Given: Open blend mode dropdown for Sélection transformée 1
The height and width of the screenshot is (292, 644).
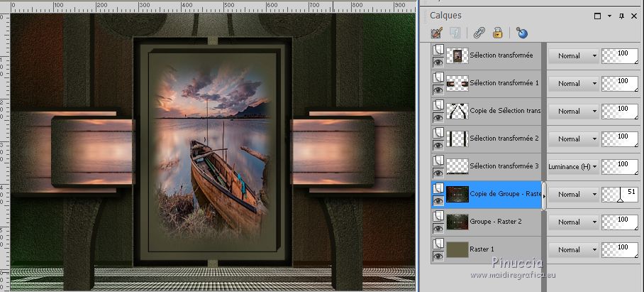Looking at the screenshot, I should tap(573, 84).
